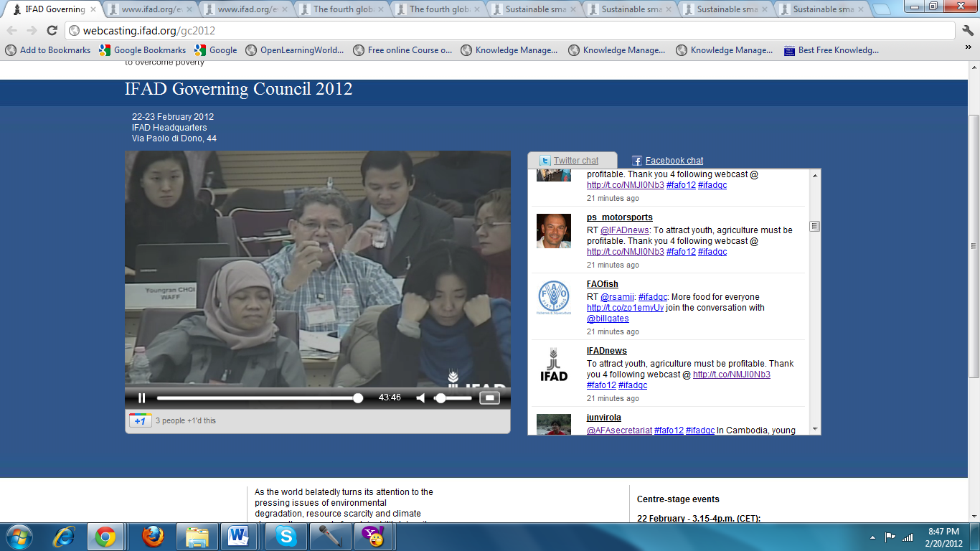Open the Free online Course bookmark
This screenshot has width=980, height=551.
pyautogui.click(x=402, y=50)
